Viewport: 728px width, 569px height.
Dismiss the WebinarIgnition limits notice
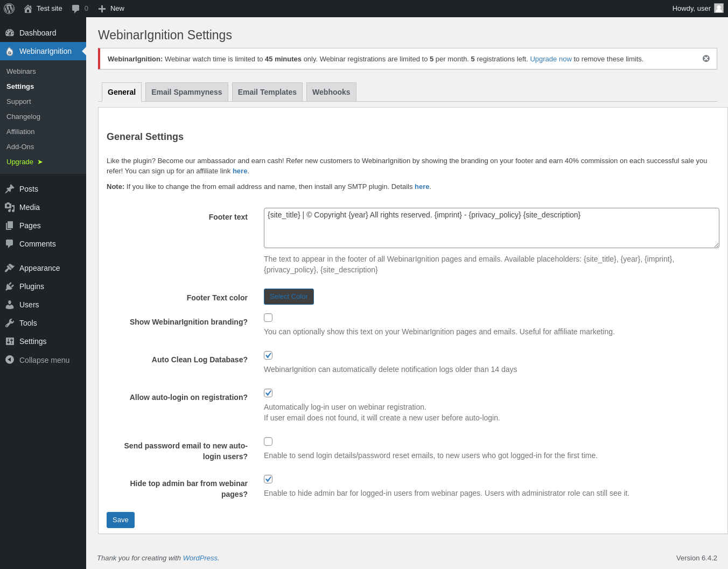[706, 59]
